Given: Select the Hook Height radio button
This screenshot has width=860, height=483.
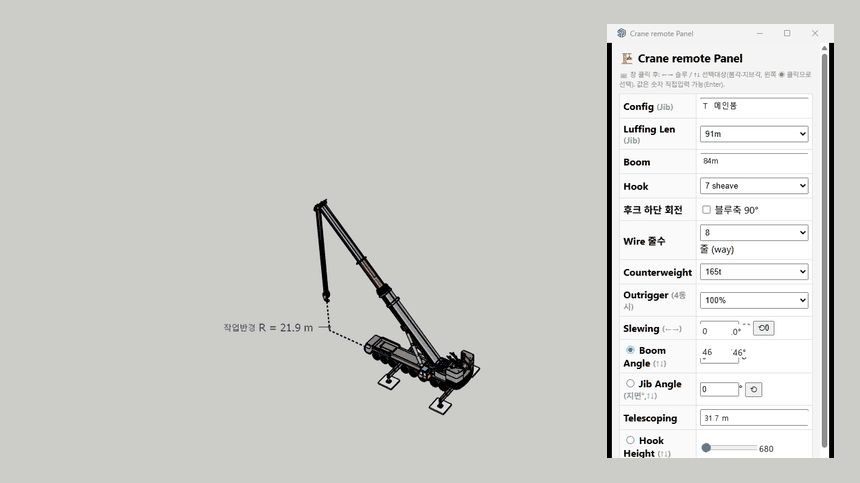Looking at the screenshot, I should tap(630, 440).
